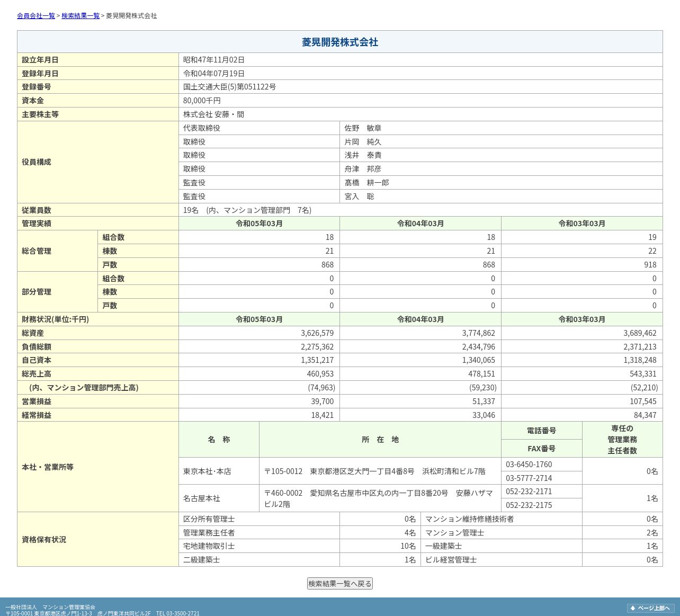This screenshot has height=616, width=680.
Task: Select the fax number 03-5777-2714
Action: click(529, 478)
